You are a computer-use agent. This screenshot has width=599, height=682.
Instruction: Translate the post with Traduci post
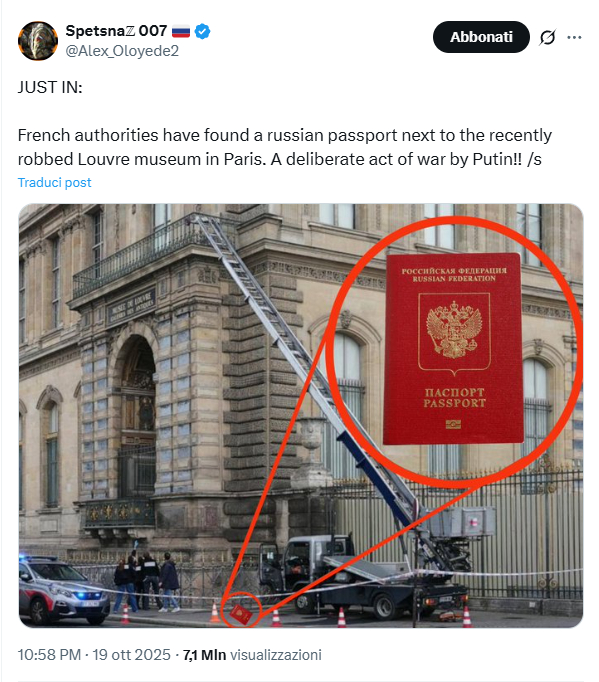(54, 182)
